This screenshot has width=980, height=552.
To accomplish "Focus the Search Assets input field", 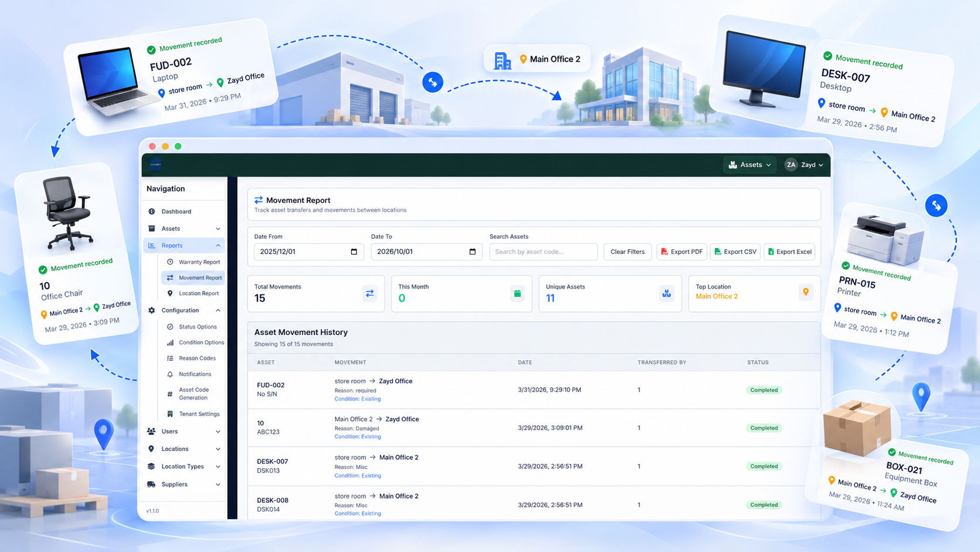I will 543,252.
